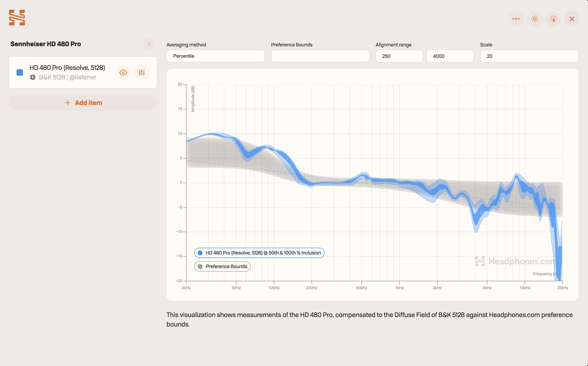
Task: Expand the Sennheiser HD 480 Pro chevron
Action: (149, 44)
